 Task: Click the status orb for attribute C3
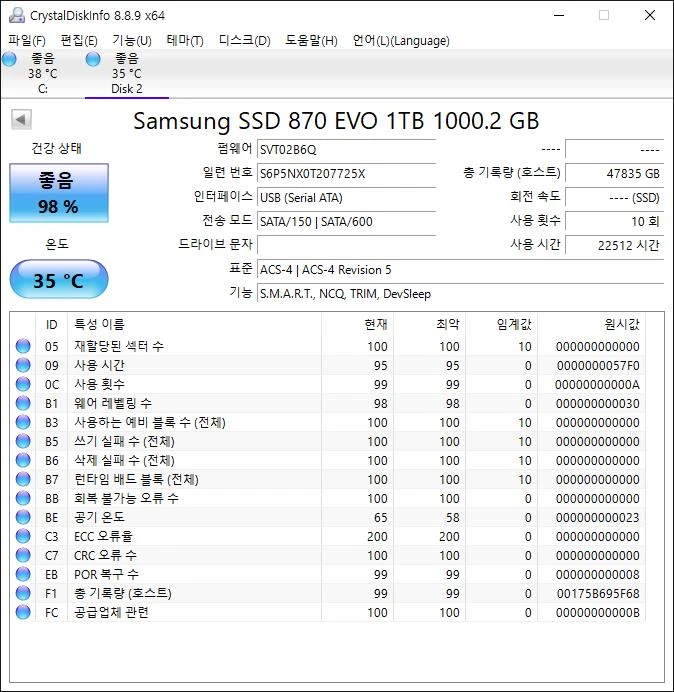coord(23,536)
